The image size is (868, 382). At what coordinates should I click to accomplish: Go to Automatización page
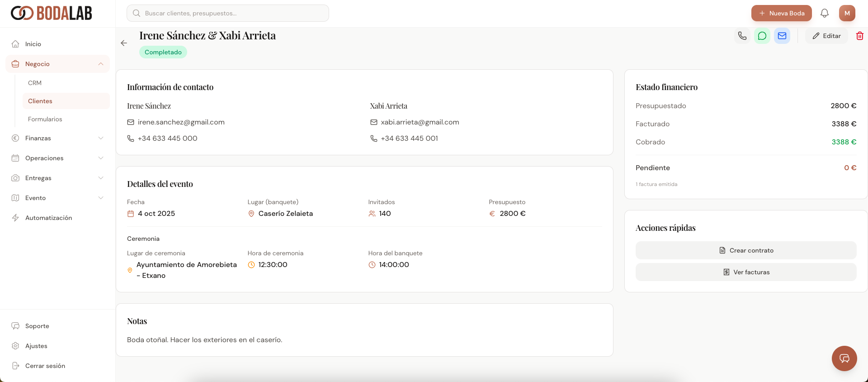[48, 218]
